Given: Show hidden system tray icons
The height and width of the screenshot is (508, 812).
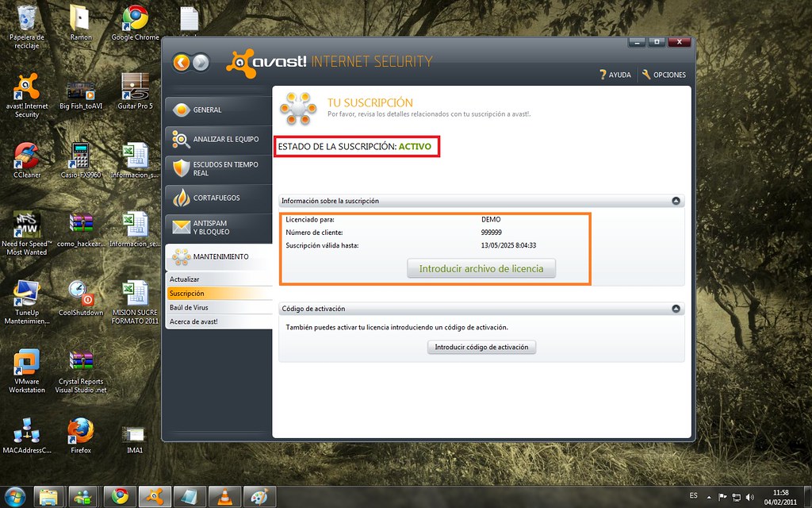Looking at the screenshot, I should (709, 498).
